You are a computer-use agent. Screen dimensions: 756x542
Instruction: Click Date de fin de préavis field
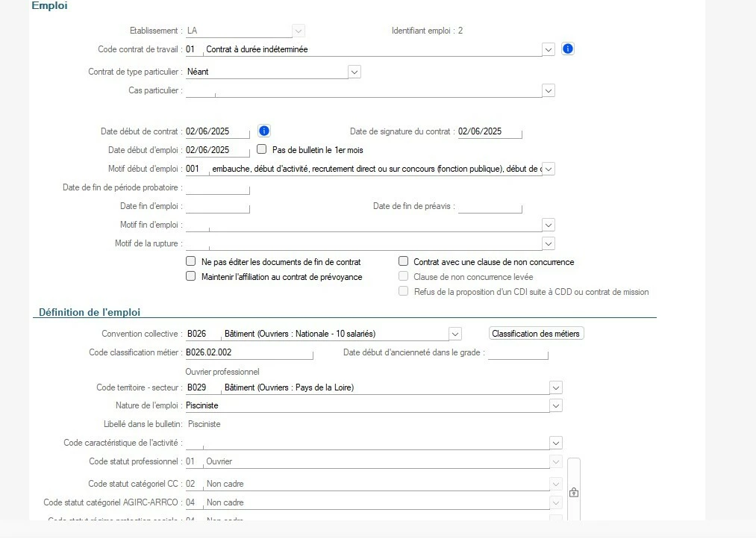click(490, 206)
